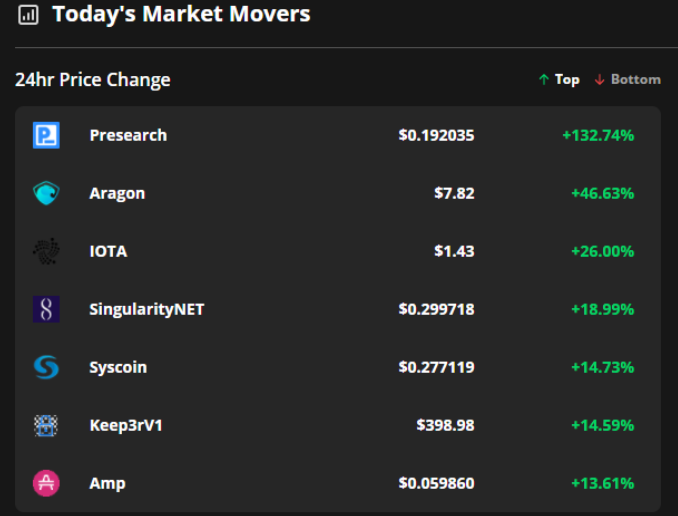The height and width of the screenshot is (516, 678).
Task: Select the Amp row name
Action: pos(107,483)
